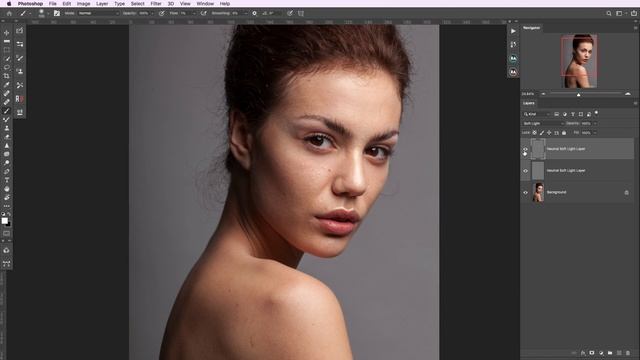Click the Share icon top right
640x360 pixels.
[633, 13]
